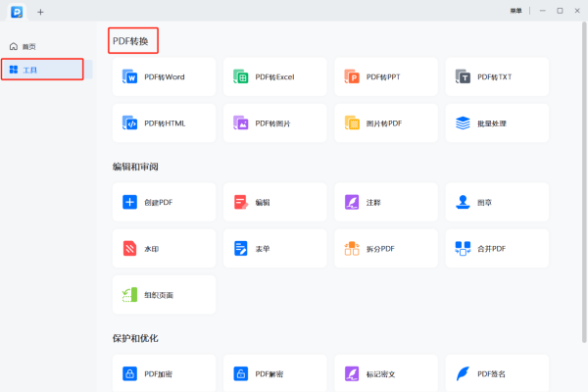Choose the PDF转TXT tool

(496, 76)
